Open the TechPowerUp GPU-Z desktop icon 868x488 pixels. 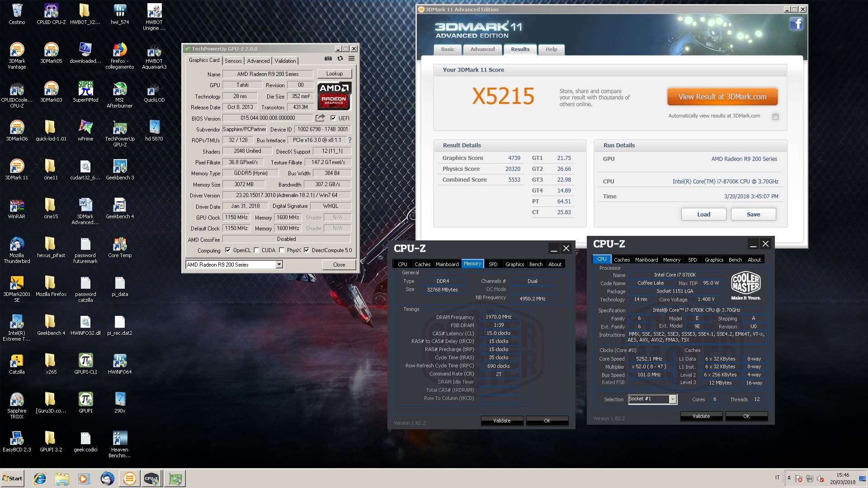coord(120,133)
